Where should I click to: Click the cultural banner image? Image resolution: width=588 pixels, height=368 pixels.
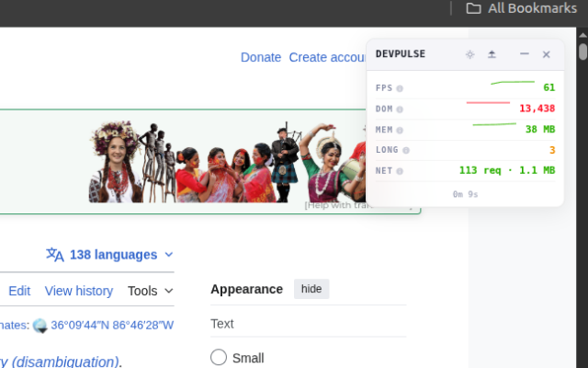pyautogui.click(x=227, y=162)
